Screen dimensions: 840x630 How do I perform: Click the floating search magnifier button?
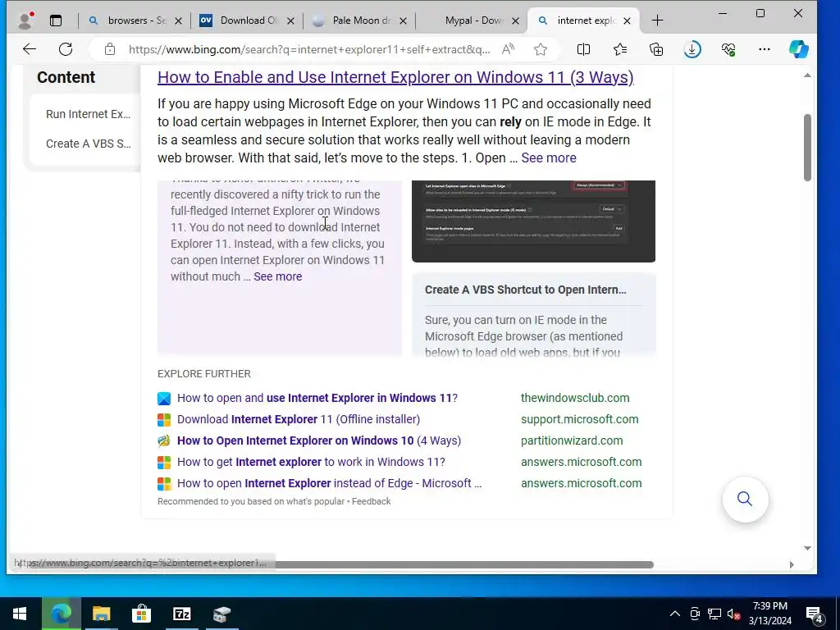[745, 499]
